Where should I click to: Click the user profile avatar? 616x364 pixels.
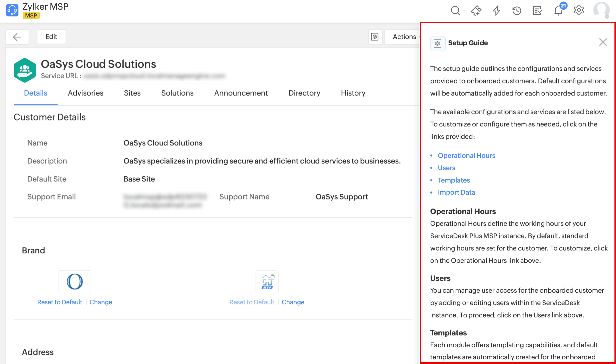601,10
